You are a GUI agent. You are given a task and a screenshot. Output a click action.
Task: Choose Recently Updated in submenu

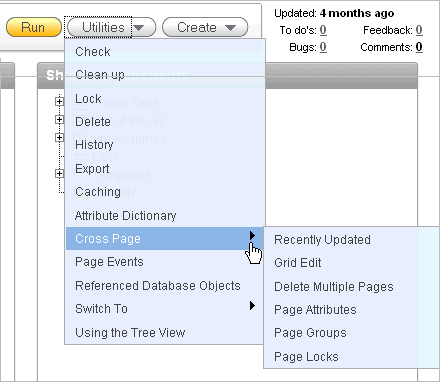[352, 240]
